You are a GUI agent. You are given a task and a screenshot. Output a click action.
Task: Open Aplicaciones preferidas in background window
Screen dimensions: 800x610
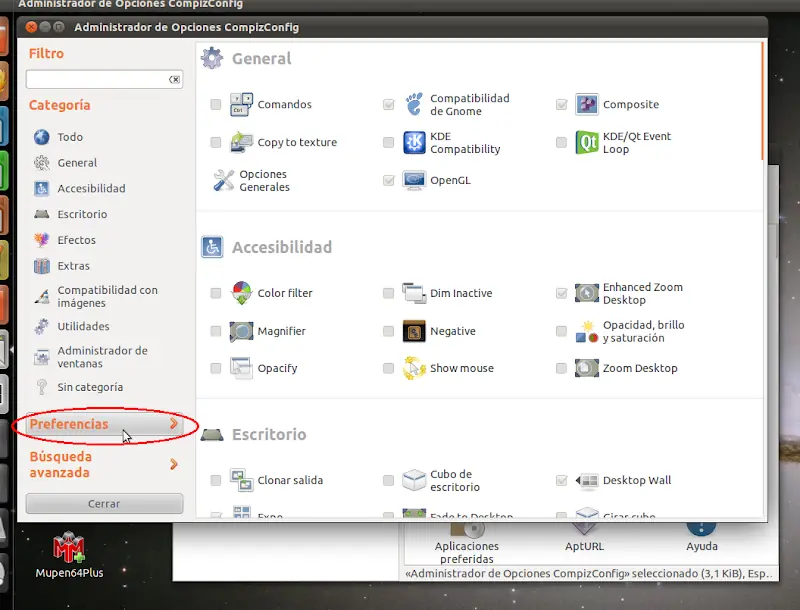[x=466, y=543]
